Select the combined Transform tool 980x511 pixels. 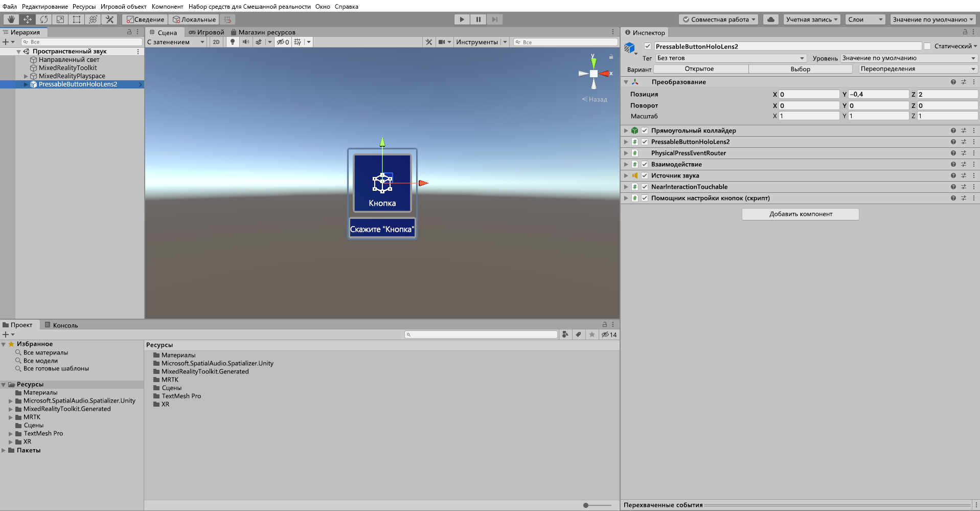pyautogui.click(x=93, y=19)
